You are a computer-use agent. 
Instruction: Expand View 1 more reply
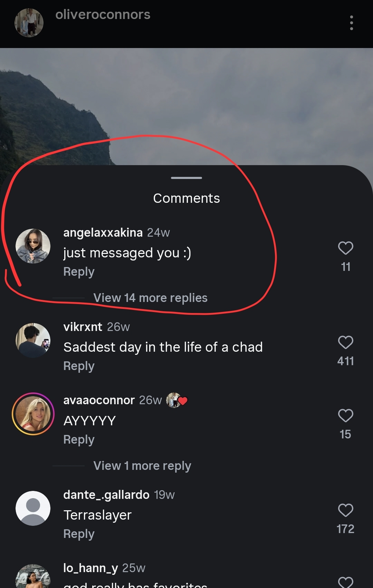142,466
